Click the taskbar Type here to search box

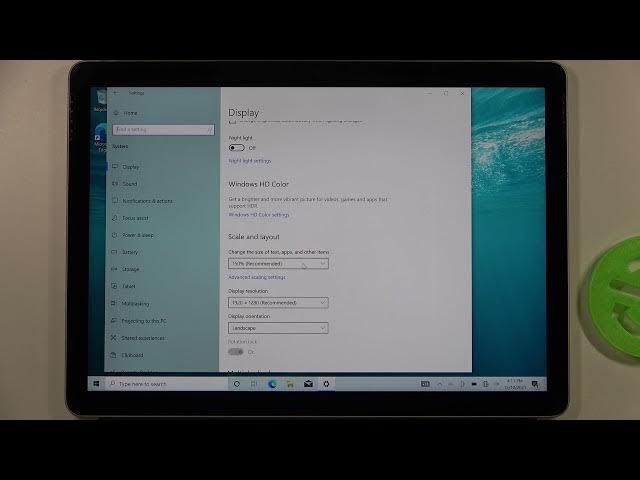pyautogui.click(x=167, y=384)
